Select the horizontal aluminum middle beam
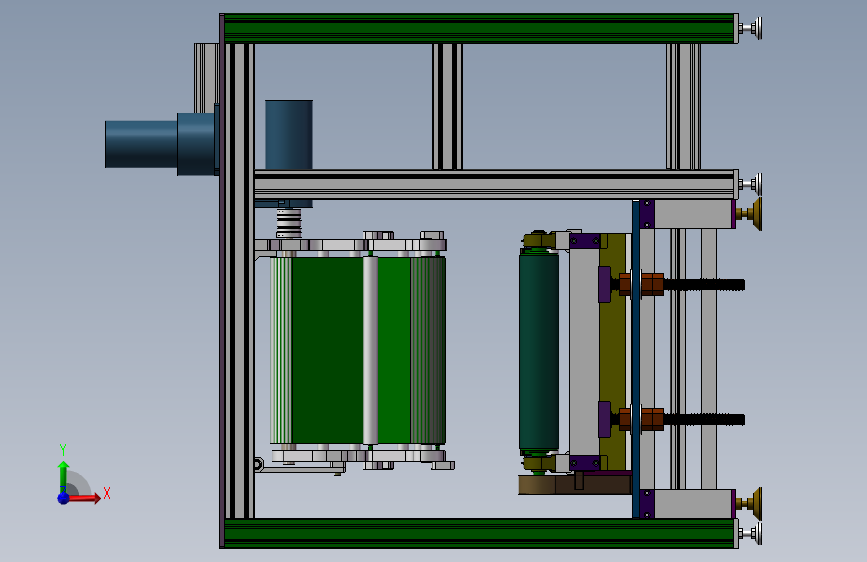Viewport: 867px width, 562px height. [494, 185]
